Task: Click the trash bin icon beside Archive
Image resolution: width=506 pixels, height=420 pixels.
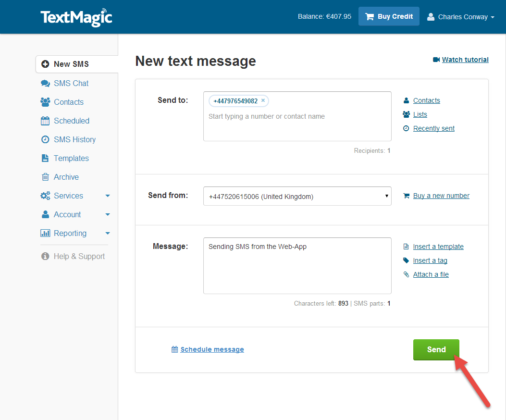Action: pyautogui.click(x=45, y=177)
